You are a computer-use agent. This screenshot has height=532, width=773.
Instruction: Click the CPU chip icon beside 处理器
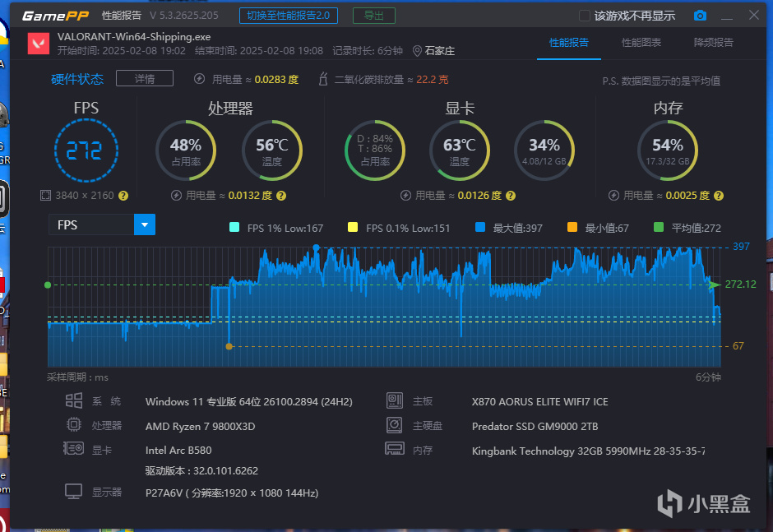pyautogui.click(x=74, y=424)
